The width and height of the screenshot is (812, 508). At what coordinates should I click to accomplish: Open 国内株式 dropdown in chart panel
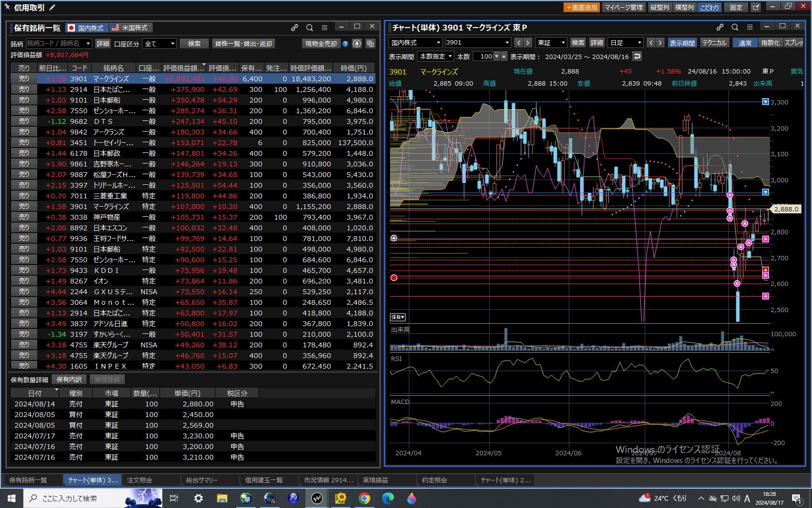coord(416,43)
